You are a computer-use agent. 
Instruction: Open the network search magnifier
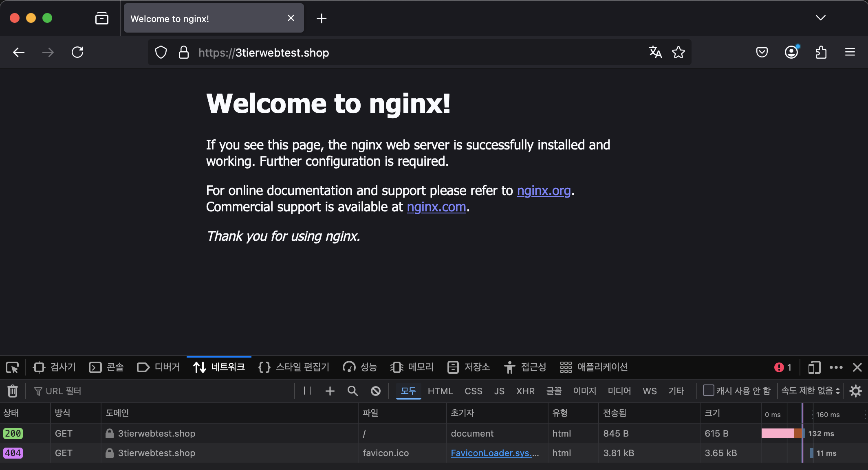coord(353,391)
